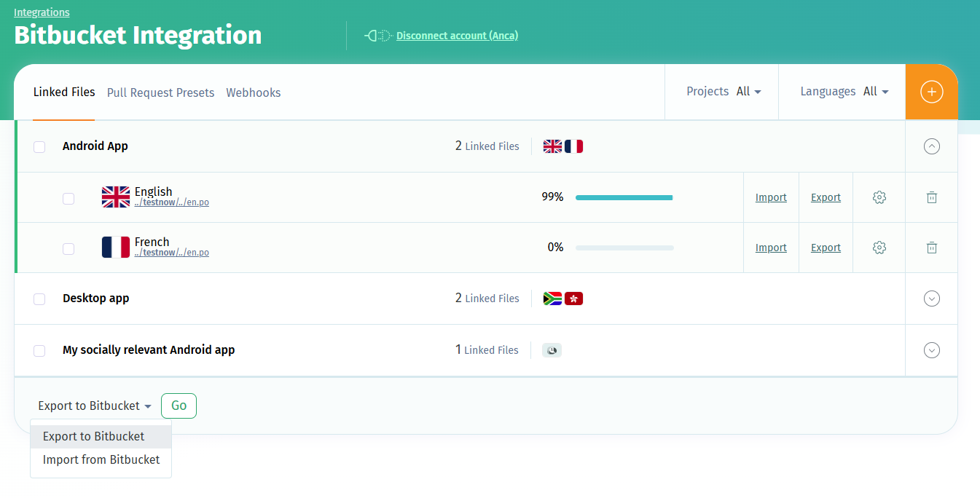Delete the English linked file

pos(931,197)
